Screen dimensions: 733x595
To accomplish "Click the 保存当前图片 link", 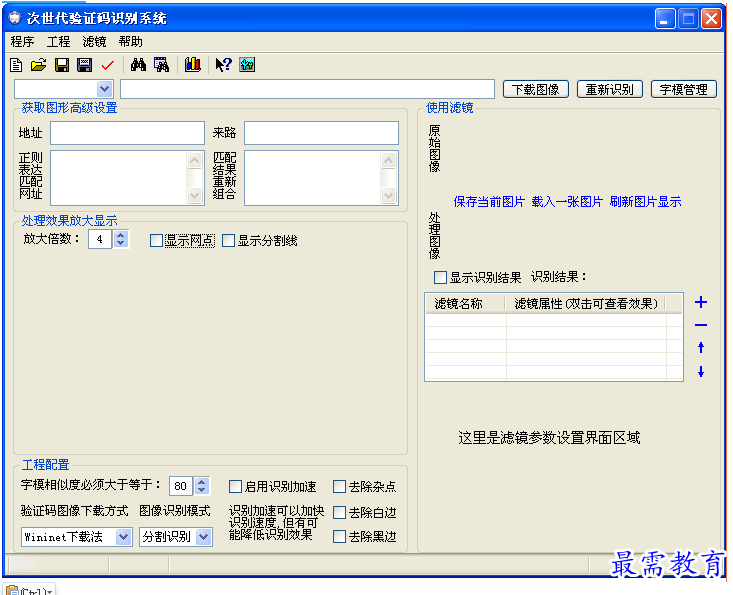I will coord(489,202).
